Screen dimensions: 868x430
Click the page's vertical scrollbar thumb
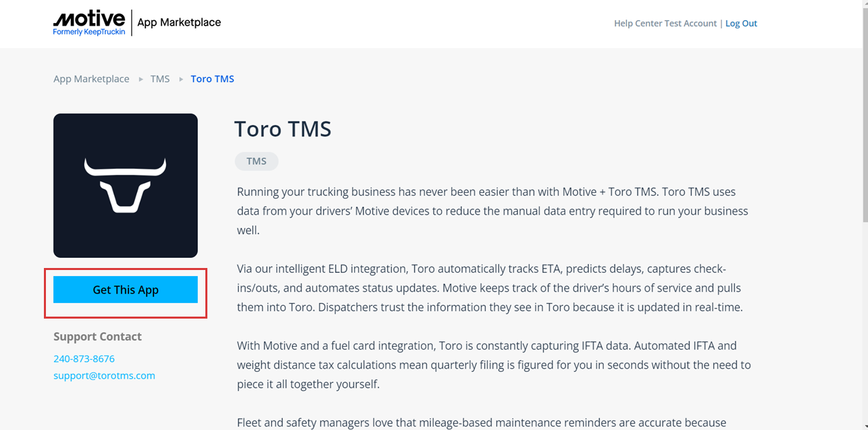(x=864, y=115)
